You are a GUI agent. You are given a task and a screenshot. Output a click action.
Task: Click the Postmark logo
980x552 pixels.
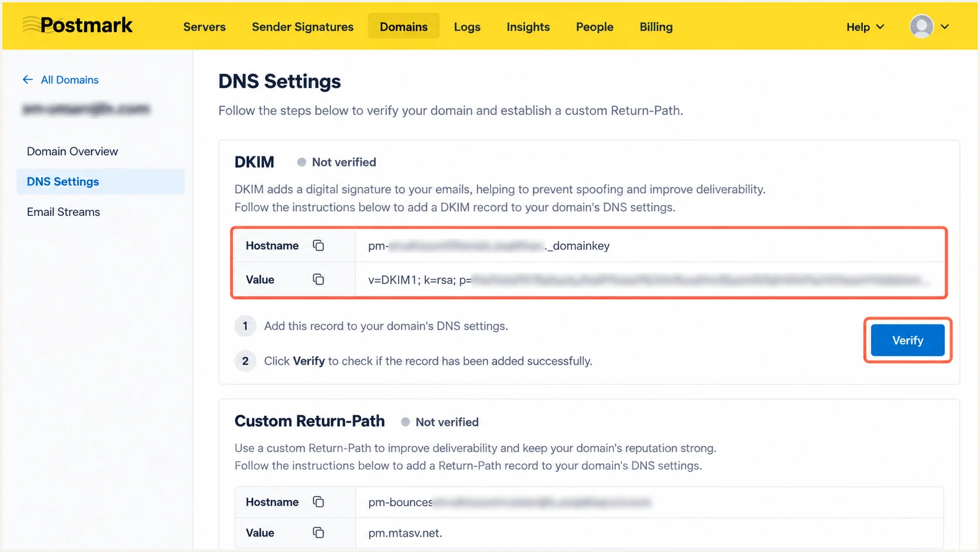[77, 25]
